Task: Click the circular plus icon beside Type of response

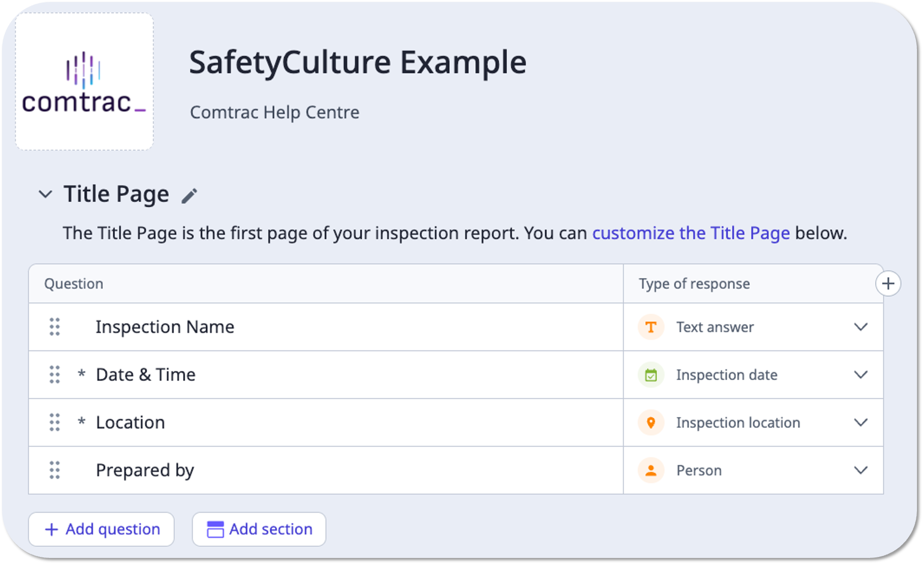Action: point(888,284)
